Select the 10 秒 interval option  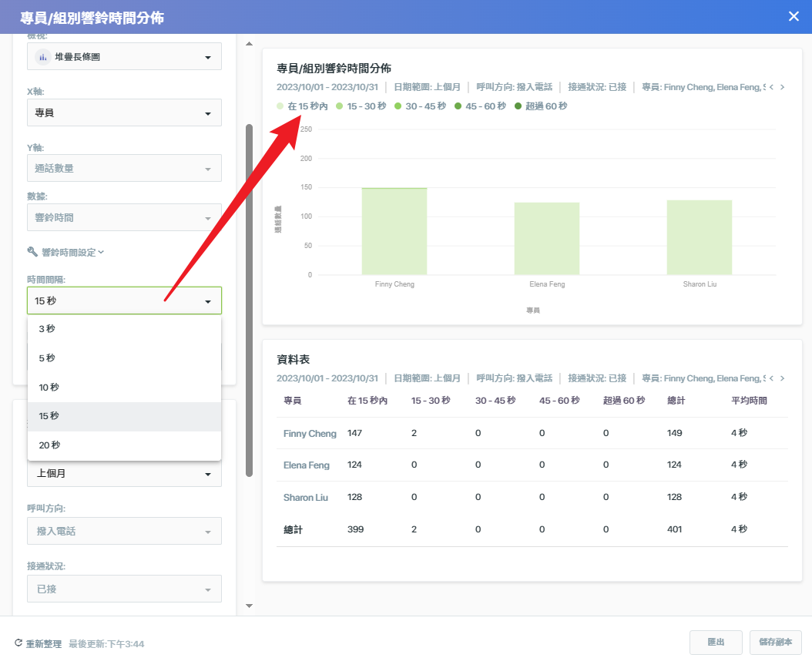[124, 388]
